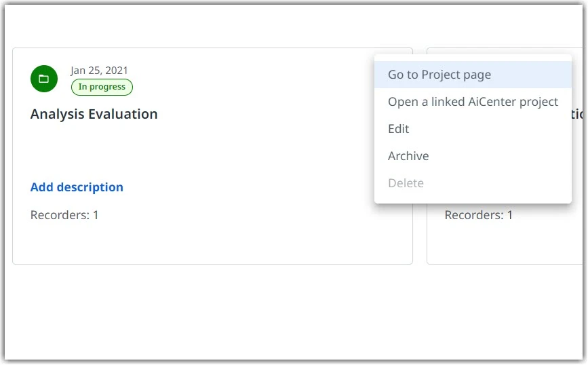The width and height of the screenshot is (588, 365).
Task: Click blank header area above project cards
Action: [x=292, y=26]
